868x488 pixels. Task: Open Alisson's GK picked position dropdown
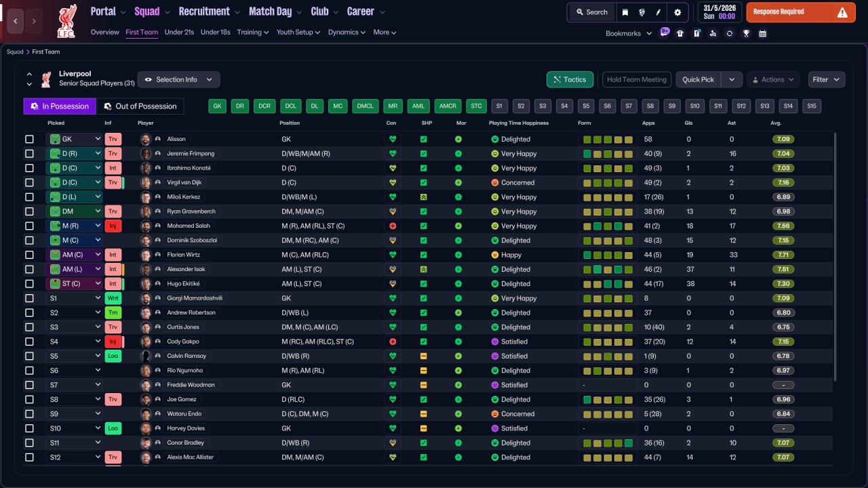point(74,139)
